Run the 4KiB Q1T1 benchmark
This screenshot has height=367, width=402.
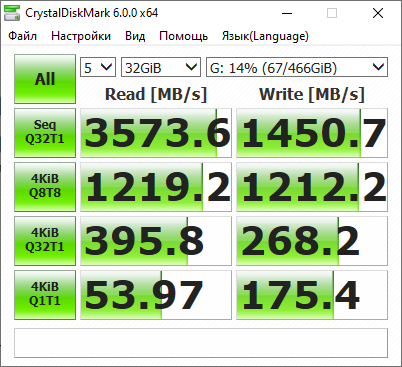point(45,295)
